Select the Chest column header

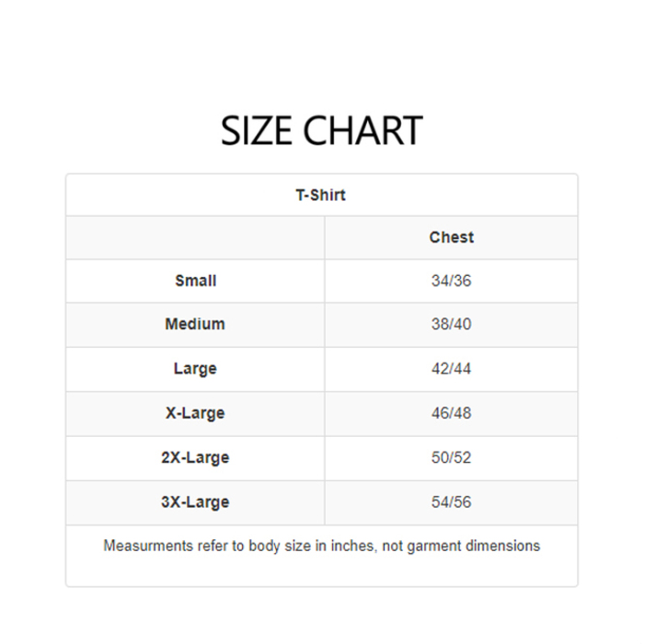(451, 237)
